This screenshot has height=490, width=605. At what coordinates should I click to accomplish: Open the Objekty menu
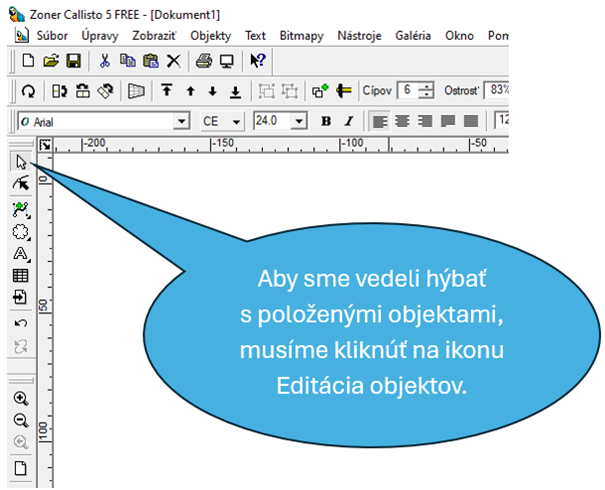coord(210,35)
